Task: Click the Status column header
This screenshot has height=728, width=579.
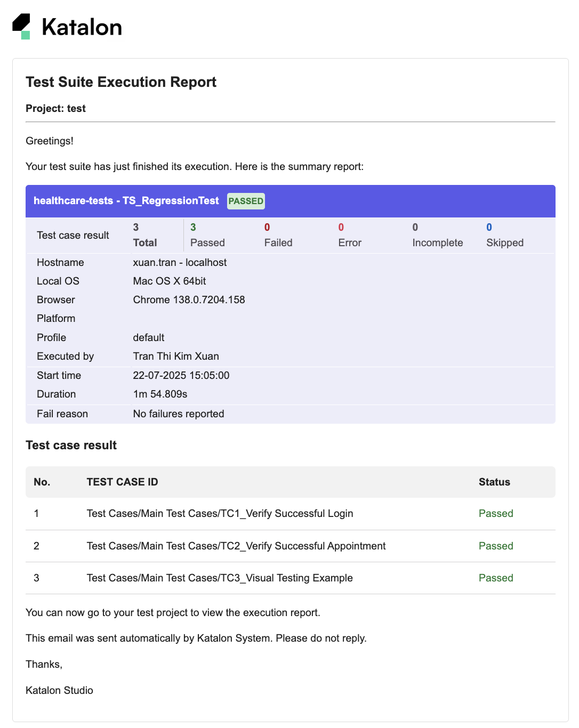Action: coord(494,482)
